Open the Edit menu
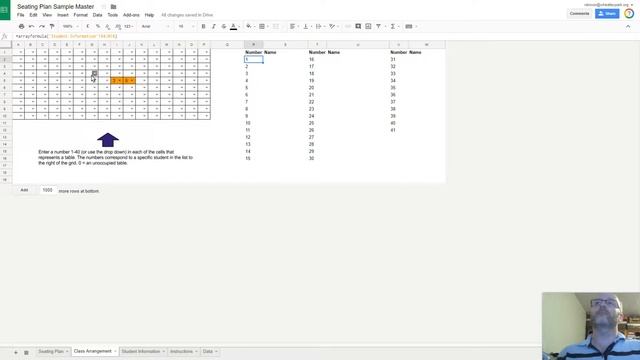640x360 pixels. point(33,15)
